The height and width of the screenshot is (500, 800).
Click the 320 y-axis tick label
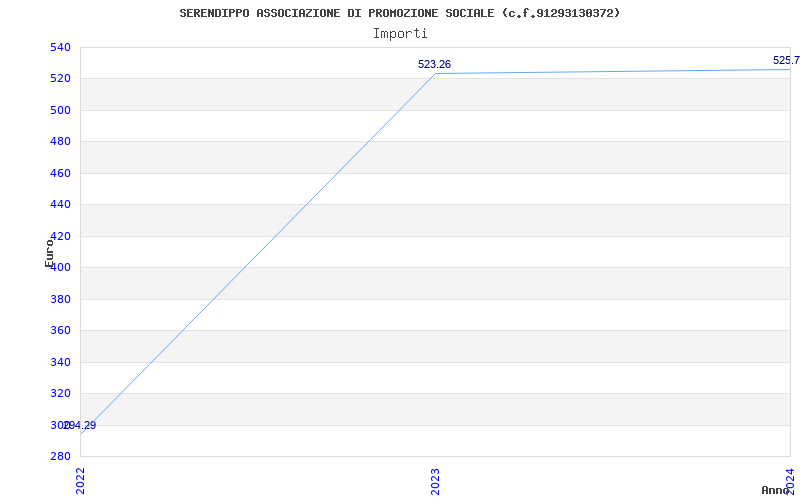click(x=60, y=394)
